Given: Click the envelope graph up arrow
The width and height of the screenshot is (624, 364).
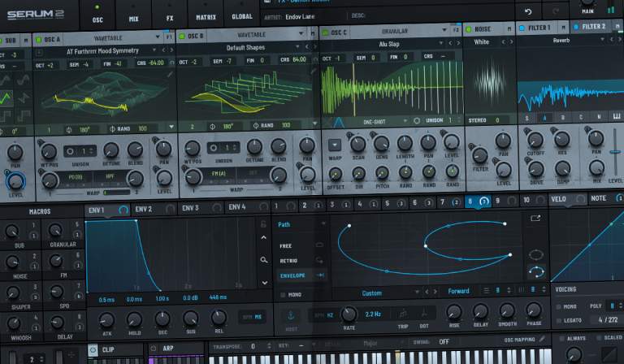Looking at the screenshot, I should [263, 237].
